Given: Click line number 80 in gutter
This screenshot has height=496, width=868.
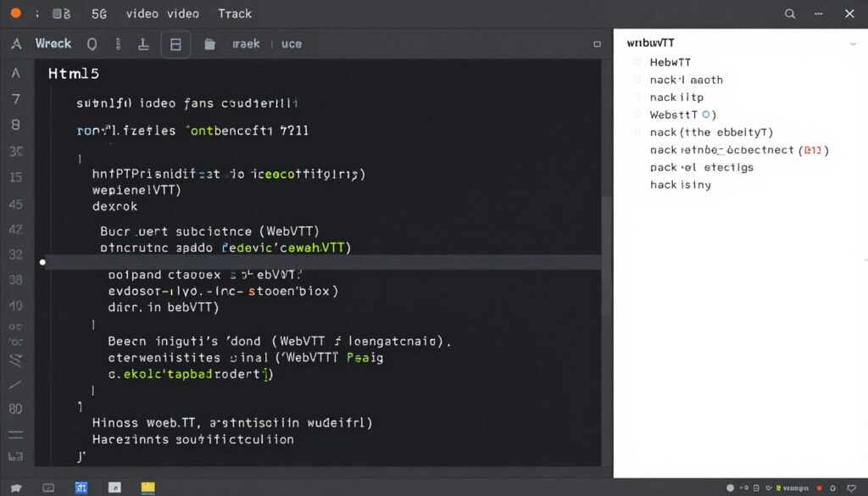Looking at the screenshot, I should click(x=15, y=409).
